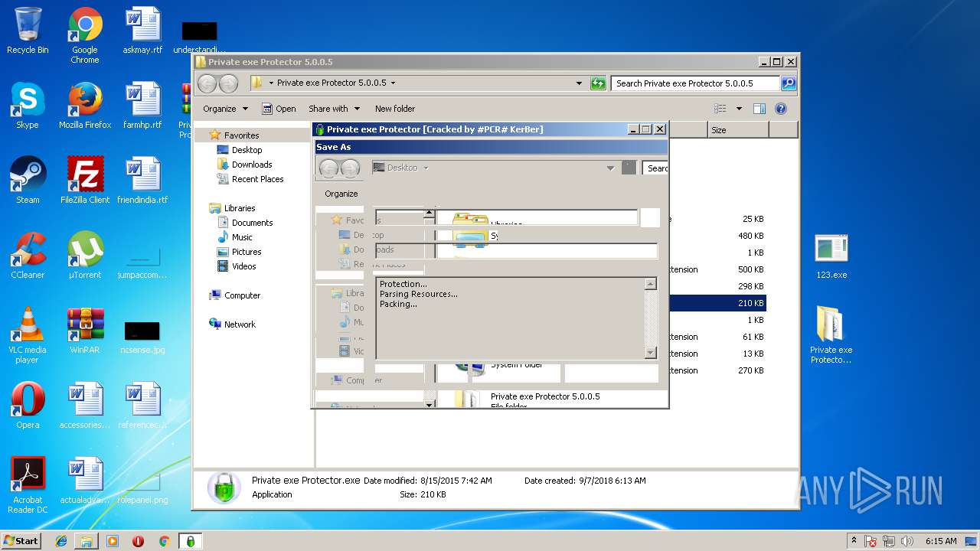The image size is (980, 551).
Task: Open Private exe Protector desktop folder
Action: coord(831,336)
